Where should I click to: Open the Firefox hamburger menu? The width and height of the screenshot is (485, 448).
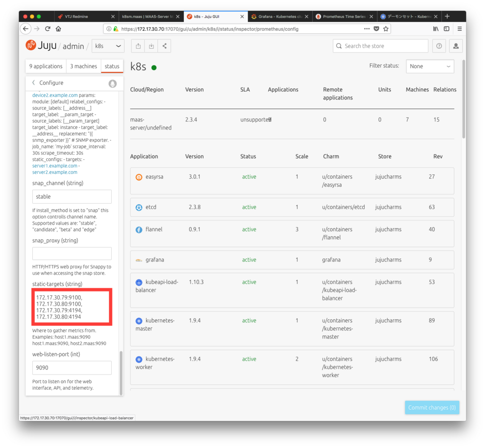pos(459,29)
